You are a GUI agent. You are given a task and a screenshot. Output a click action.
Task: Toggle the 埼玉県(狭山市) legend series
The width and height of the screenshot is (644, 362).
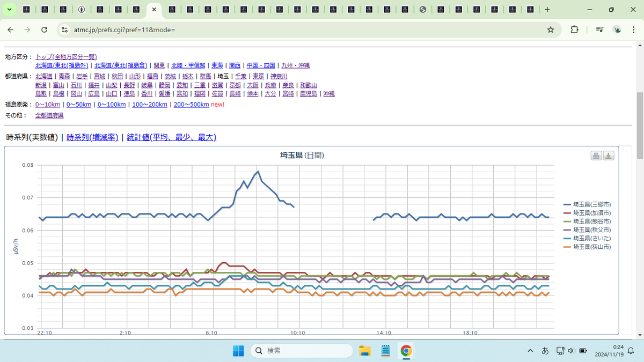587,247
